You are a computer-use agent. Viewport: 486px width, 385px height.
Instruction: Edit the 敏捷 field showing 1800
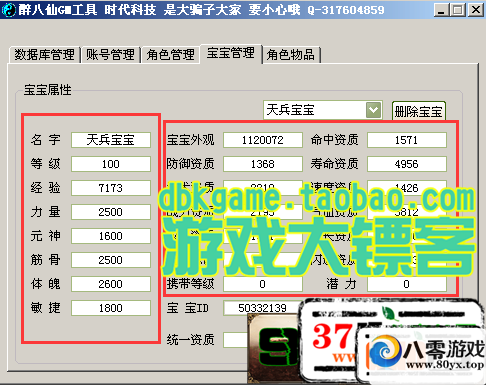111,308
